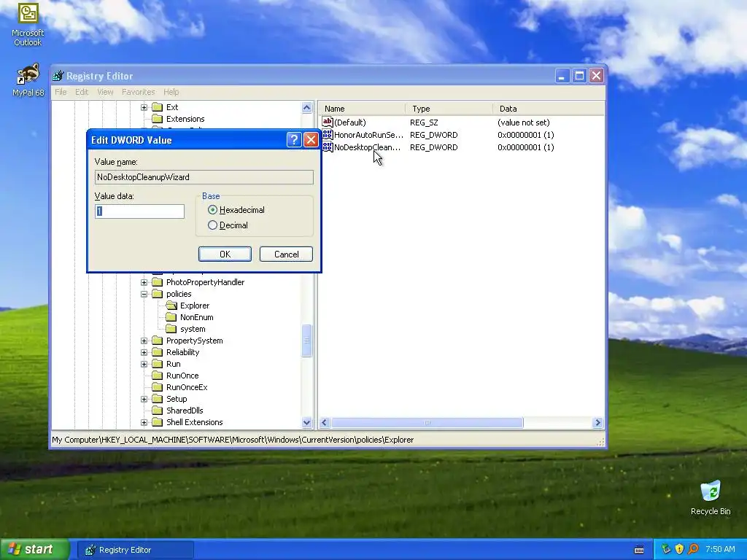Click the HonorAutoRunSe... DWORD icon
Image resolution: width=747 pixels, height=560 pixels.
(328, 135)
